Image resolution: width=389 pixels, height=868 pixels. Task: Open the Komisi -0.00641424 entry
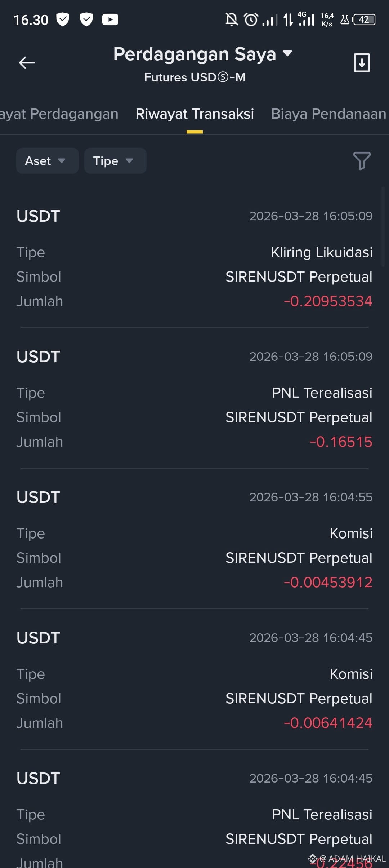click(x=194, y=680)
